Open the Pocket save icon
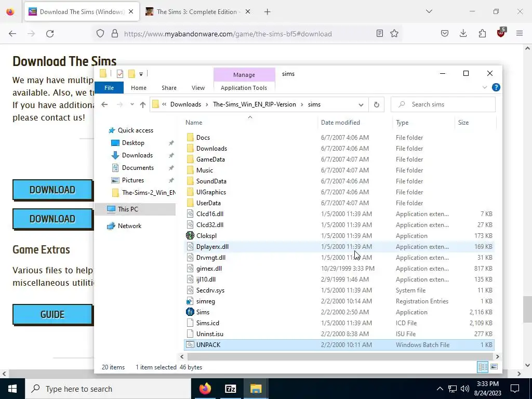 [x=445, y=34]
